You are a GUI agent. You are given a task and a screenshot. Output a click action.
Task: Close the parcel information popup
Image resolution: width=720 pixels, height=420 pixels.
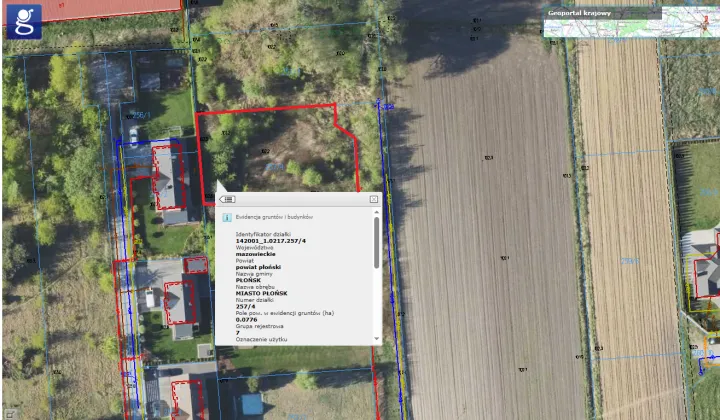point(374,199)
